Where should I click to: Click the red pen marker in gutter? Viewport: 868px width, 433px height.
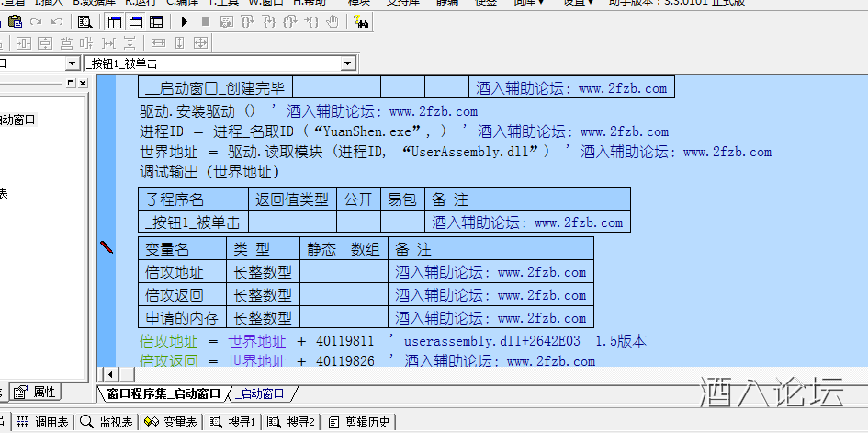pyautogui.click(x=107, y=246)
